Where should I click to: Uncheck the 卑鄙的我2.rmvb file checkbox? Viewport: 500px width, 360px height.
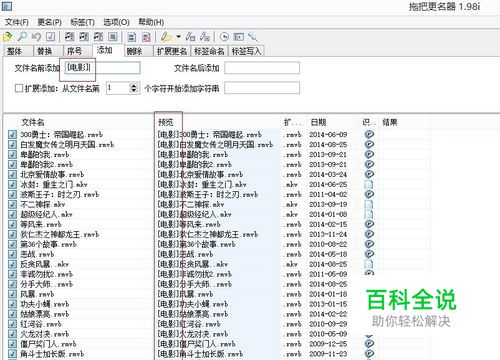(x=12, y=165)
